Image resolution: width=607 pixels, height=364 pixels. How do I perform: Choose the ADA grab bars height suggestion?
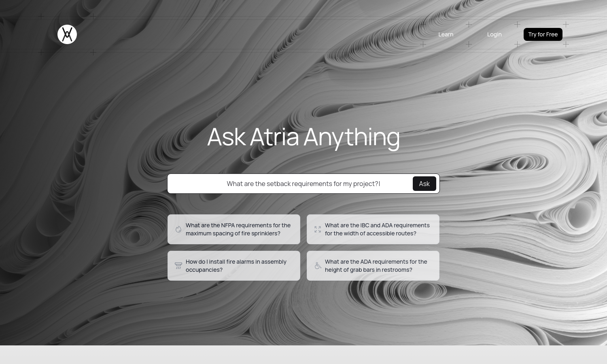373,266
